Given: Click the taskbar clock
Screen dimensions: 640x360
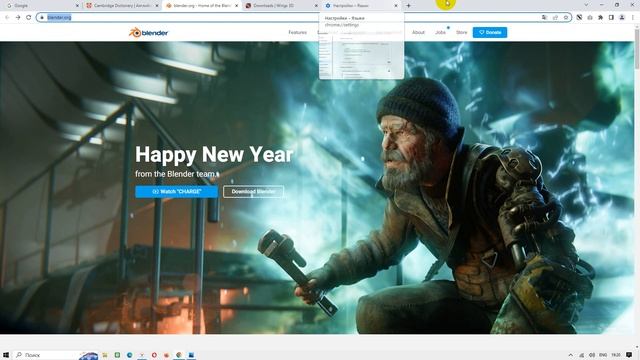Looking at the screenshot, I should (x=616, y=355).
